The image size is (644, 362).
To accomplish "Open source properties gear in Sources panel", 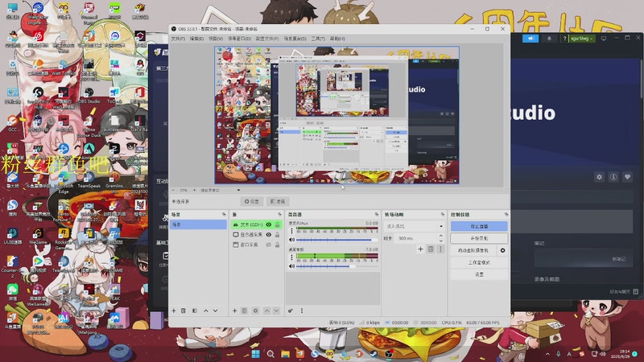I will pos(255,311).
